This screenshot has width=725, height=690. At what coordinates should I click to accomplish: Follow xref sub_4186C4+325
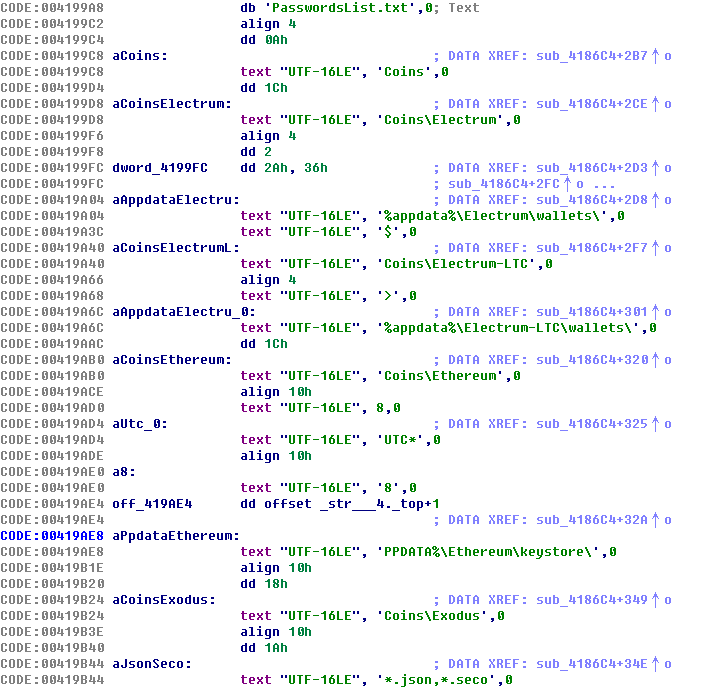591,424
